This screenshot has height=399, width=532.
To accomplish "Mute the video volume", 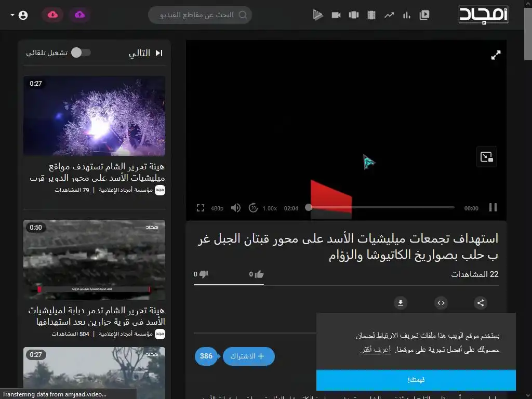I will click(x=236, y=208).
